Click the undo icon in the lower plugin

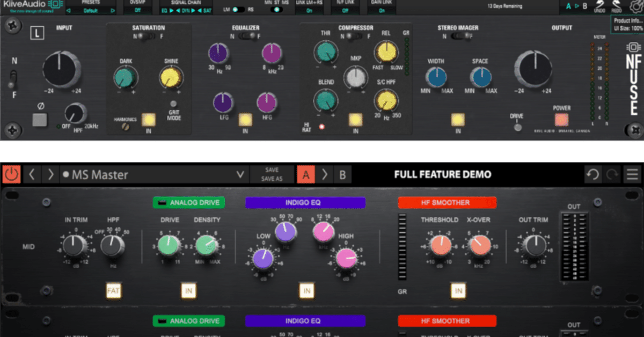coord(593,174)
